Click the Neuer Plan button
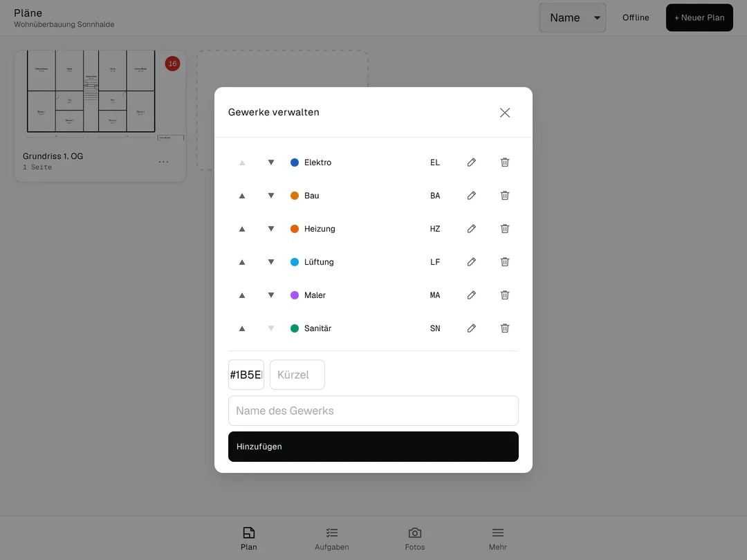Viewport: 747px width, 560px height. (699, 17)
